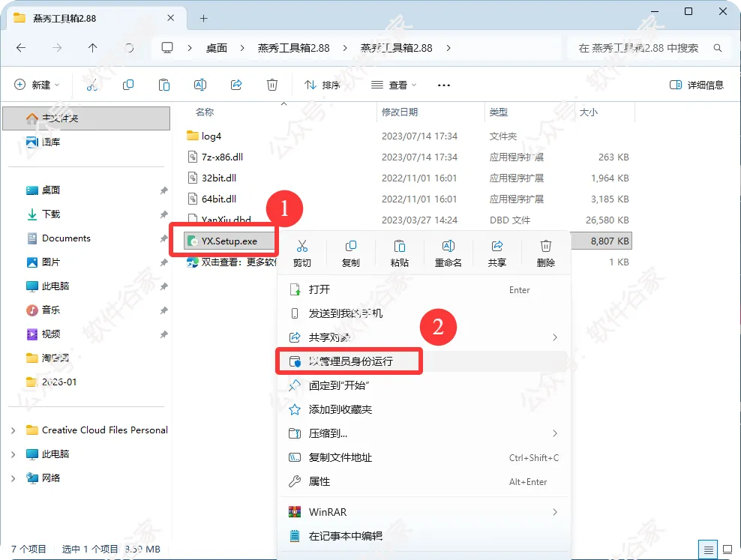Choose 剪切 in the context menu

[302, 253]
